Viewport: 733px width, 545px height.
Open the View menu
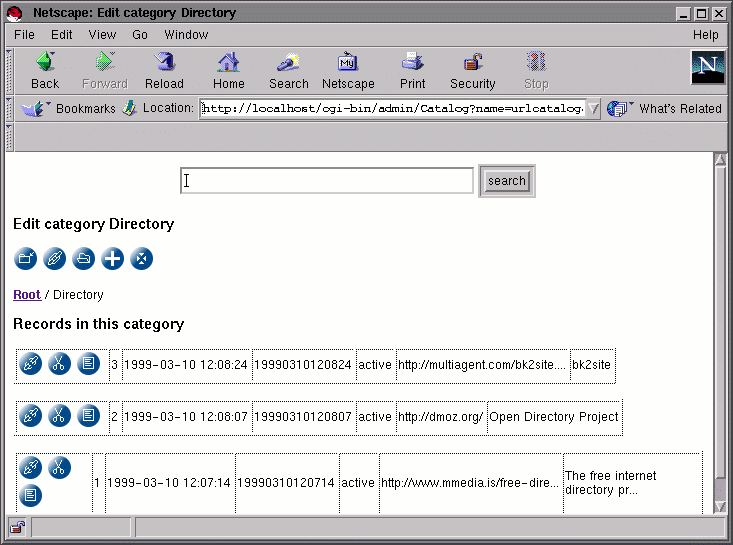102,34
